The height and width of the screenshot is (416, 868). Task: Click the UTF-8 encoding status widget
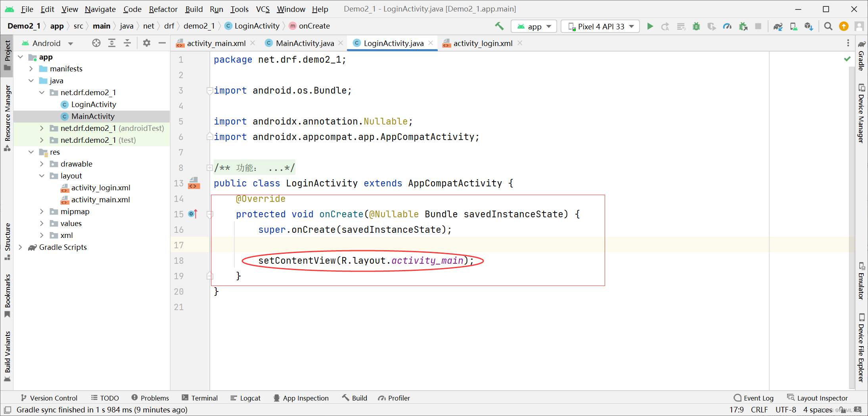(786, 410)
